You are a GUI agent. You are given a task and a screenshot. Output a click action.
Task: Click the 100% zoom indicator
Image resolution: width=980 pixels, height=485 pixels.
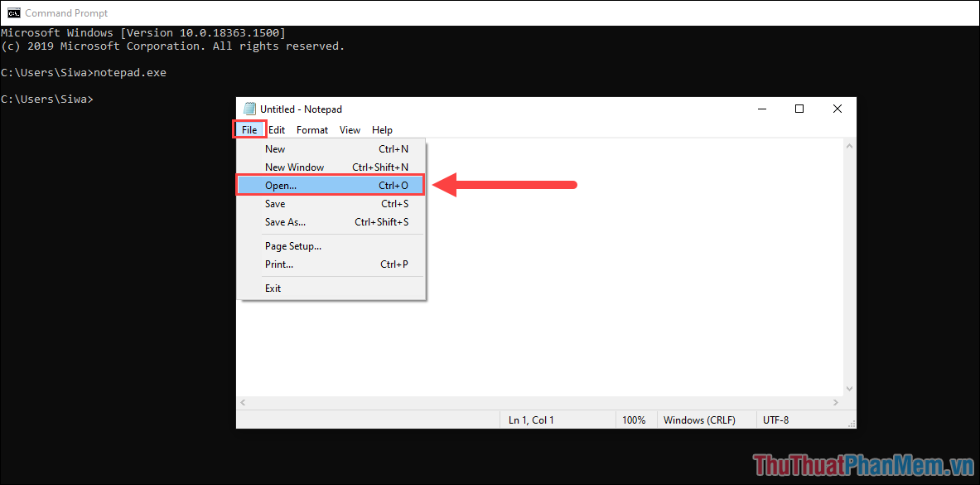(x=635, y=420)
